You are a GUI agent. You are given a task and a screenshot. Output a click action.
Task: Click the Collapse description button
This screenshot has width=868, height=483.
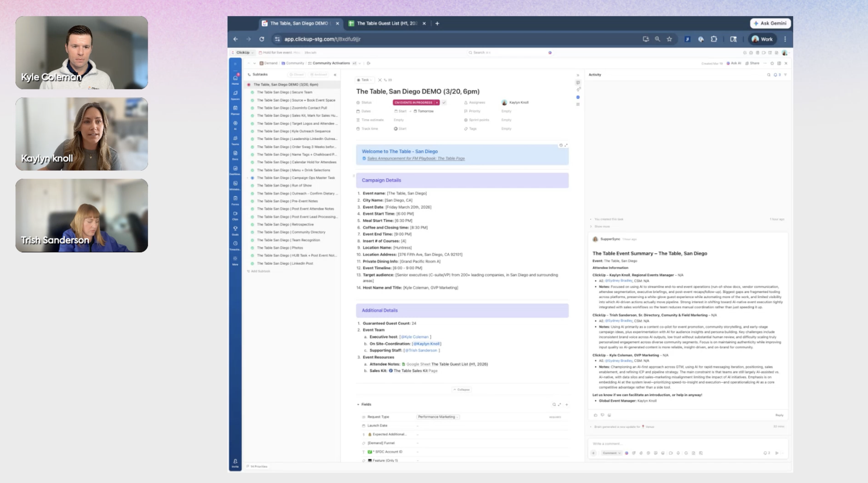[462, 390]
